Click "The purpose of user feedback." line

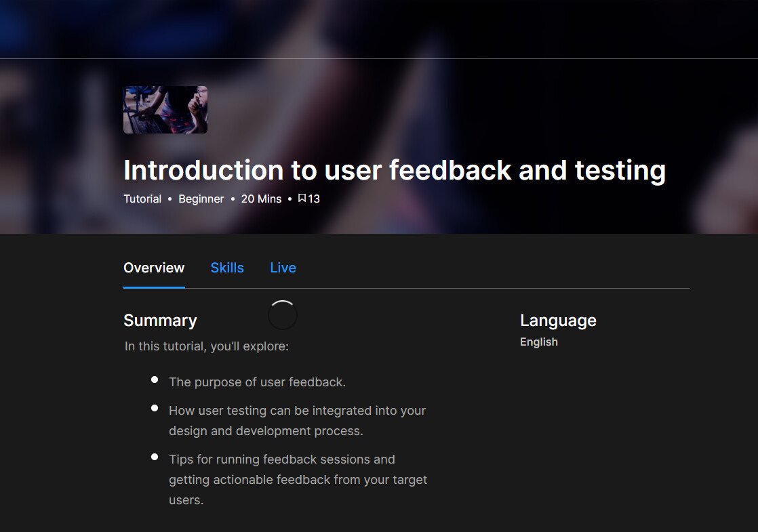point(258,382)
